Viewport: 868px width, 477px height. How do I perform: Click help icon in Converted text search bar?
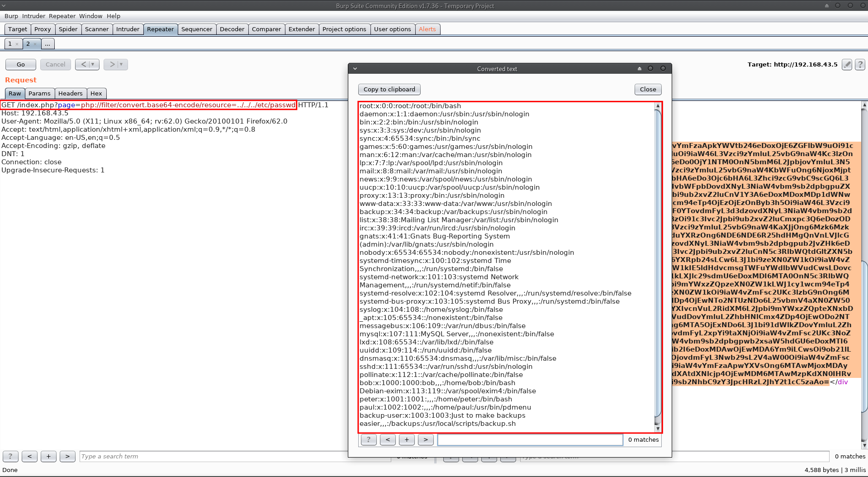pyautogui.click(x=369, y=439)
